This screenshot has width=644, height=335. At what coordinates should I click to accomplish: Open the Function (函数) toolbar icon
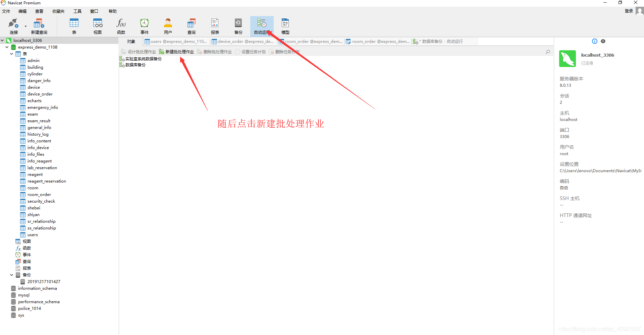[x=121, y=26]
